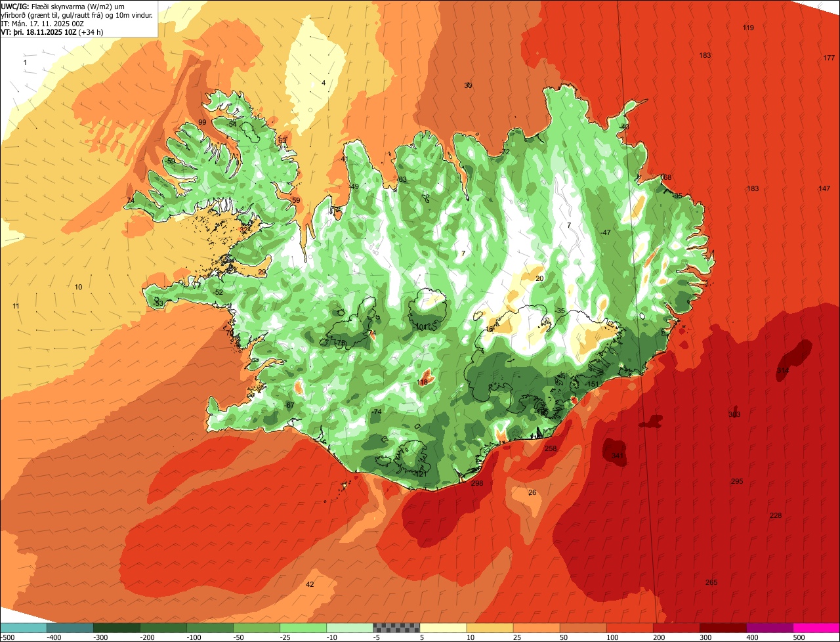The height and width of the screenshot is (642, 840).
Task: Click the flux value 314 in the dark patch
Action: pyautogui.click(x=783, y=371)
